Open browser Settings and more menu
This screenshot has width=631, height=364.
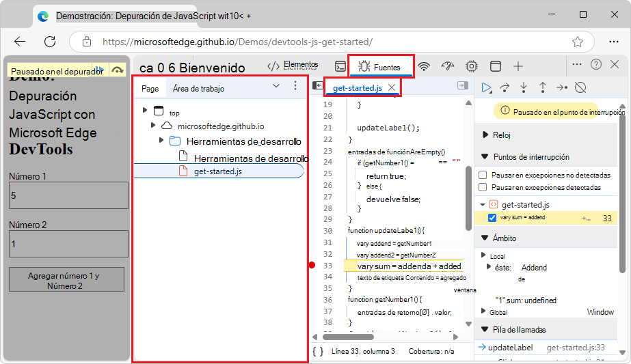[614, 42]
